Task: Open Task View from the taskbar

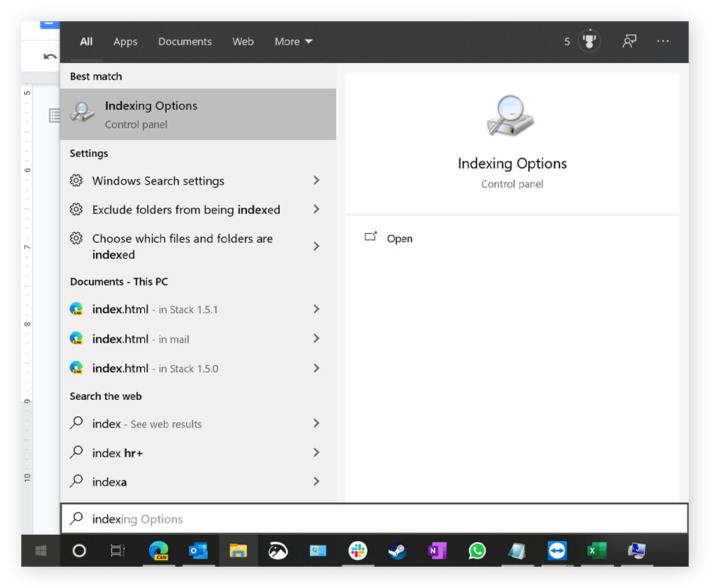Action: (x=119, y=551)
